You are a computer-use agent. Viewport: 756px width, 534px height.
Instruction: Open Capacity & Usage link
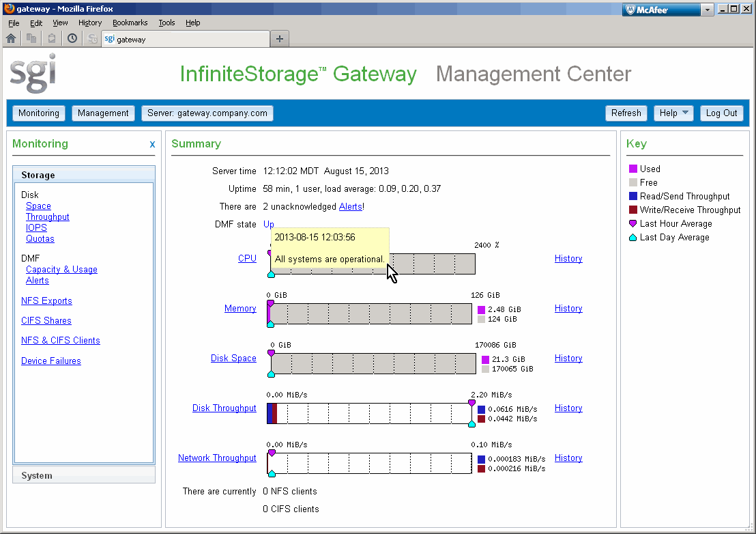tap(61, 269)
